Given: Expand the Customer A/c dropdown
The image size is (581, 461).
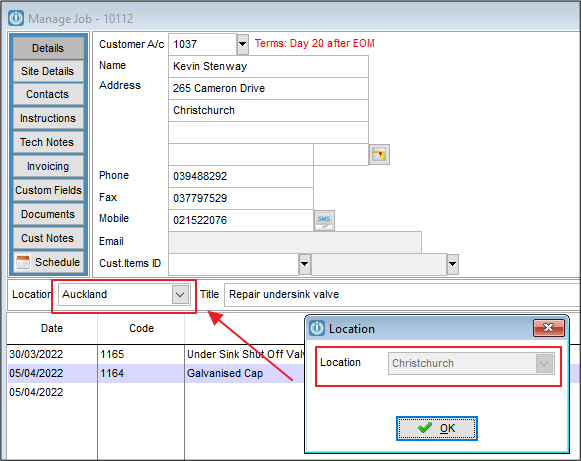Looking at the screenshot, I should 242,44.
